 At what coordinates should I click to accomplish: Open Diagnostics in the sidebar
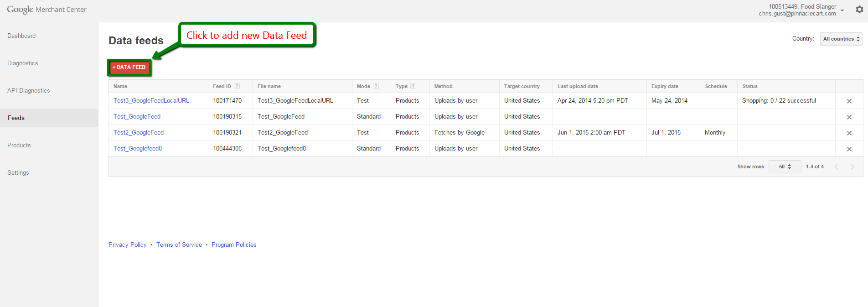(x=23, y=63)
